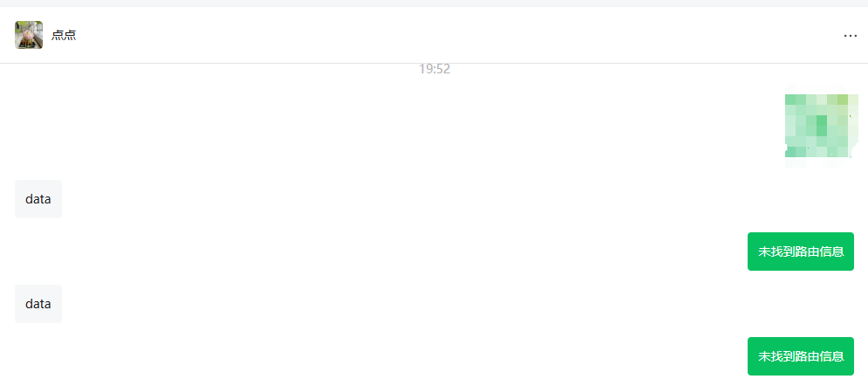
Task: Click the word data in first gray bubble
Action: tap(38, 199)
